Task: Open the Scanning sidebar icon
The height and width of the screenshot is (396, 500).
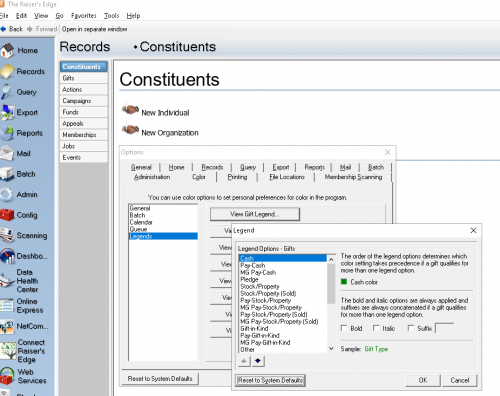Action: (x=7, y=236)
